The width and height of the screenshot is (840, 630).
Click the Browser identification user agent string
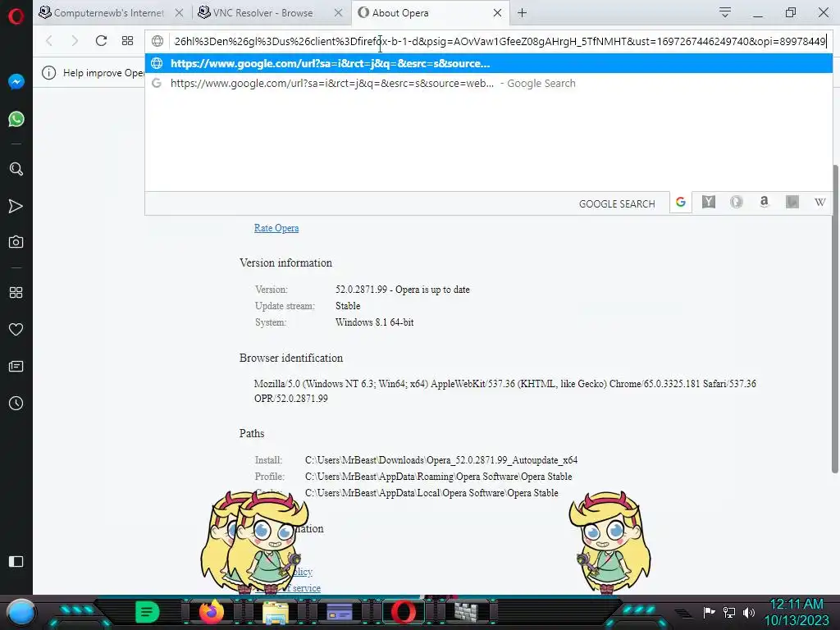[x=504, y=391]
